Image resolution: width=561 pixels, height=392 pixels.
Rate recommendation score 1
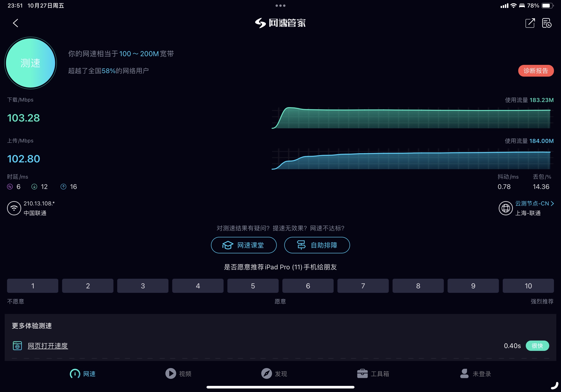pyautogui.click(x=32, y=286)
